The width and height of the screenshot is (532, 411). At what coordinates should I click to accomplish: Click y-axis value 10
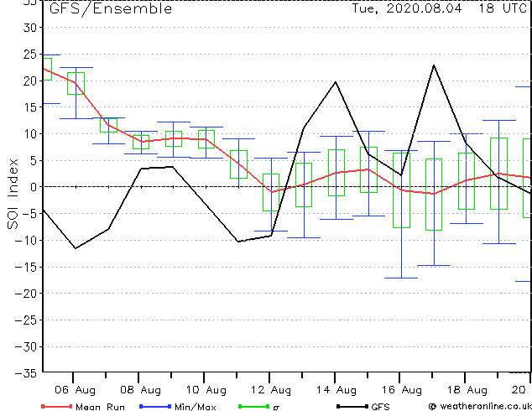point(30,134)
